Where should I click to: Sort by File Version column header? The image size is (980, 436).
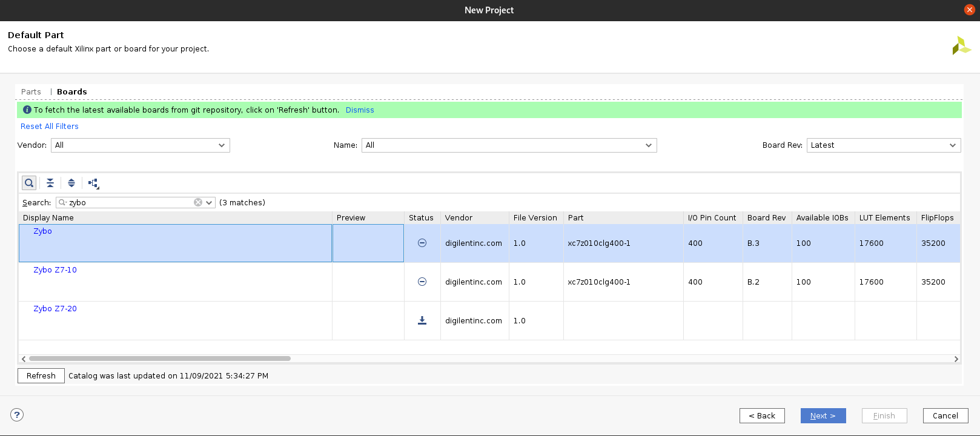tap(536, 218)
